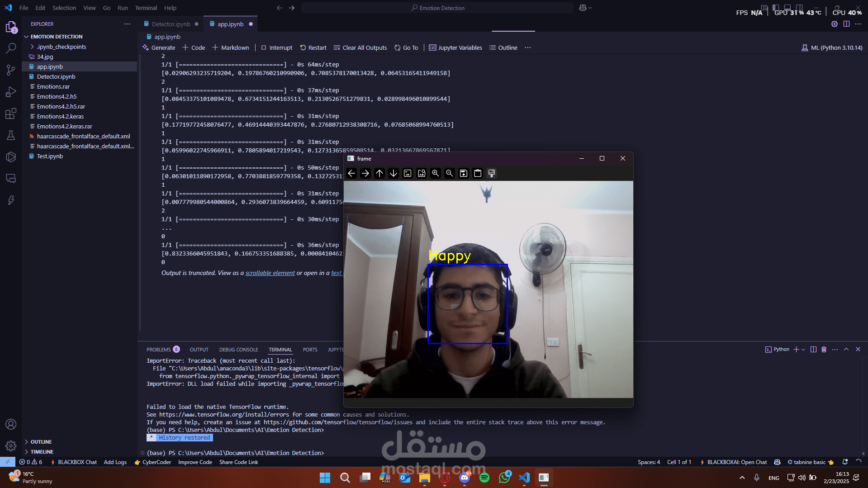Open notebook settings gear icon
868x488 pixels.
835,24
